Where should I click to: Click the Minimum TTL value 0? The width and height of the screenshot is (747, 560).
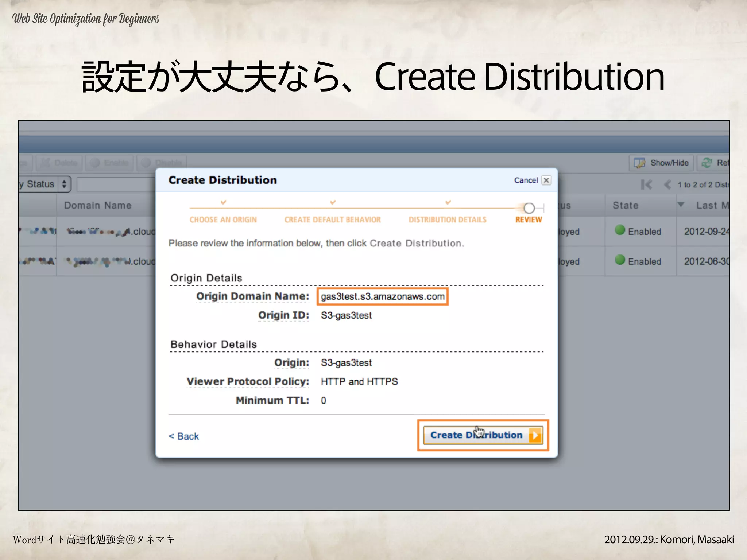(x=324, y=401)
